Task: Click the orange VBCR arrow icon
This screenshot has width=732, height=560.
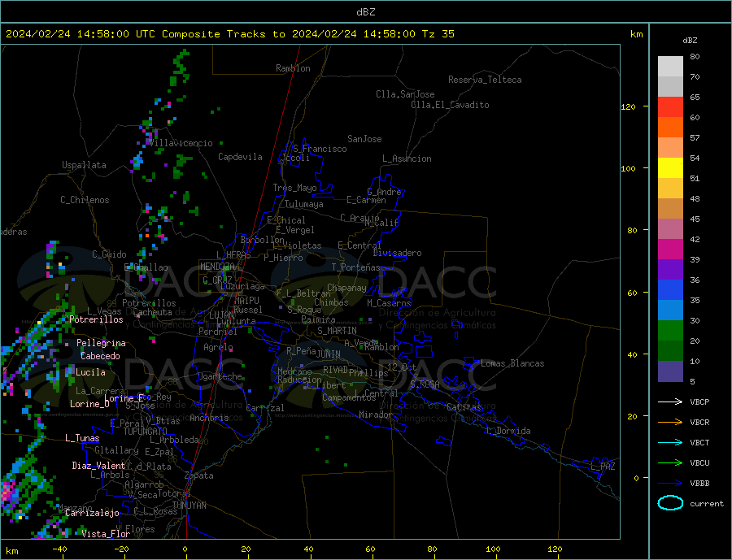Action: (x=670, y=423)
